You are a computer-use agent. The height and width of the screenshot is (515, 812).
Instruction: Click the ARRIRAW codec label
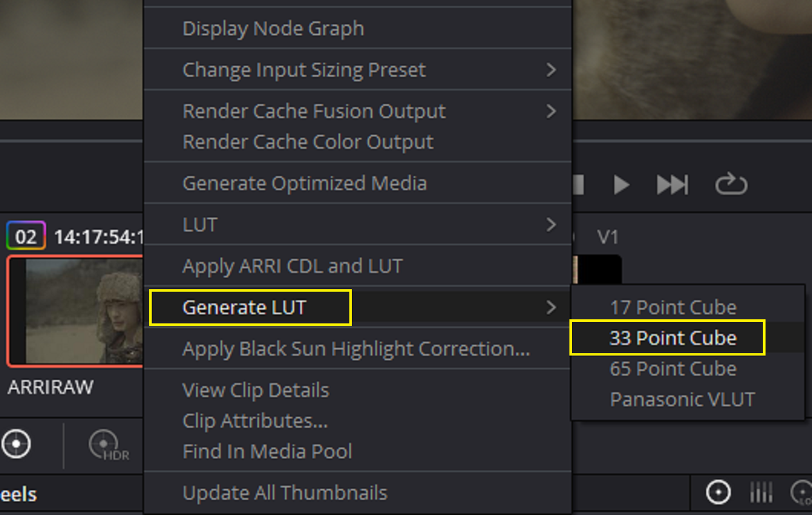[51, 388]
